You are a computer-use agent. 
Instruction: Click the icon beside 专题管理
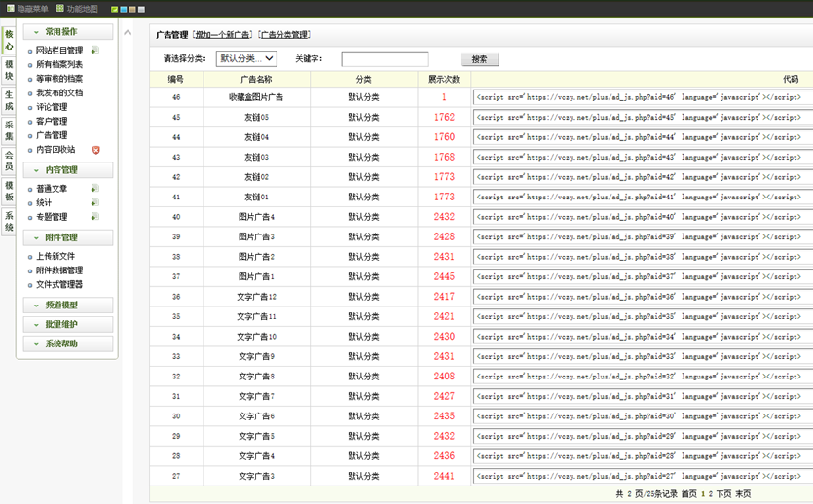click(95, 217)
